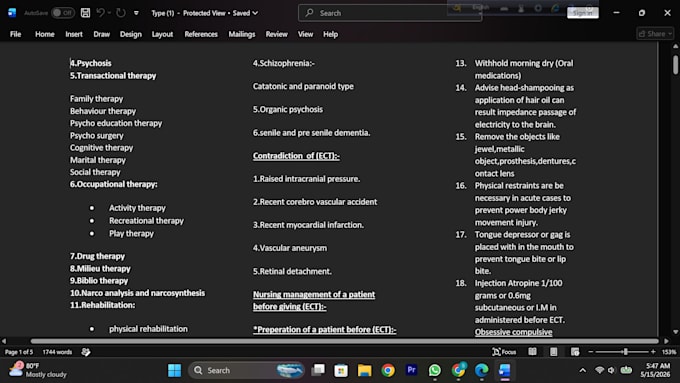Viewport: 680px width, 383px height.
Task: Show hidden system tray icons chevron
Action: 582,370
